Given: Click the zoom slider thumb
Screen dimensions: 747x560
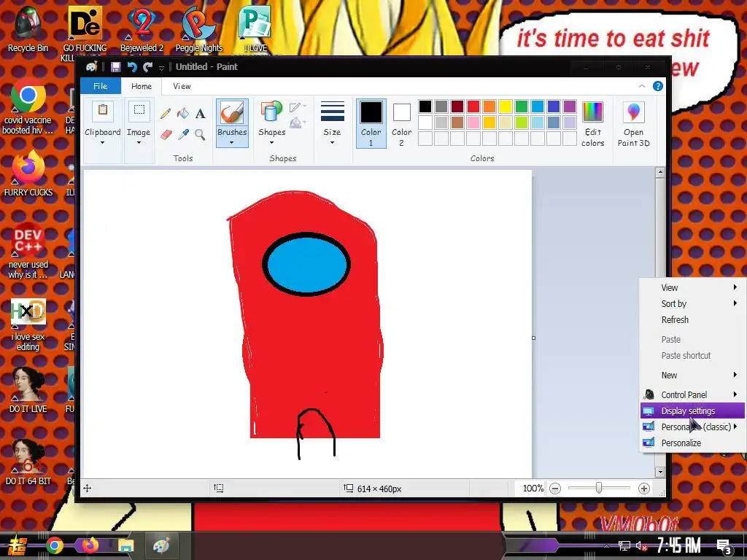Looking at the screenshot, I should click(599, 488).
